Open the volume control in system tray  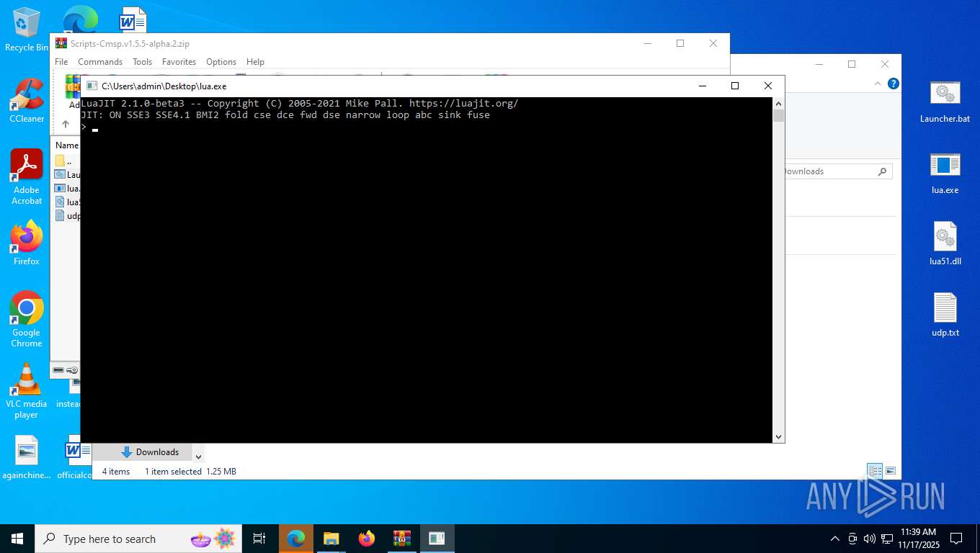869,539
